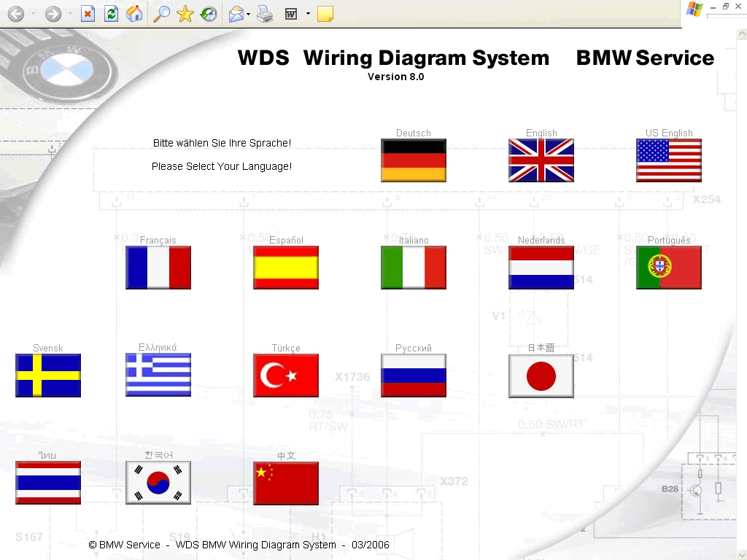Click the Svensk label text
747x560 pixels.
[47, 348]
